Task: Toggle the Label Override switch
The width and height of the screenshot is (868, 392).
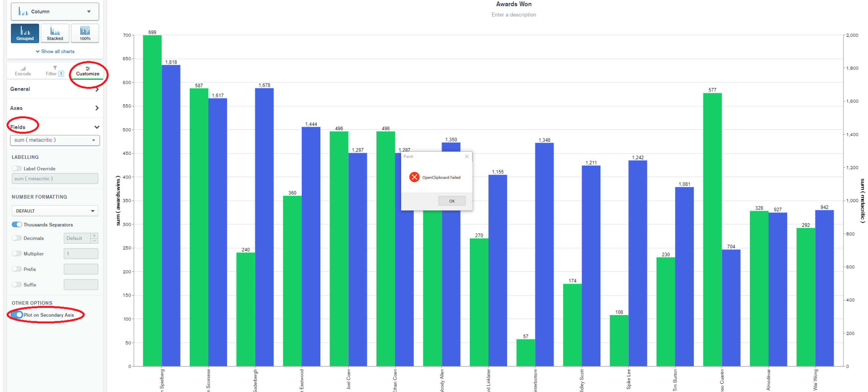Action: pyautogui.click(x=17, y=168)
